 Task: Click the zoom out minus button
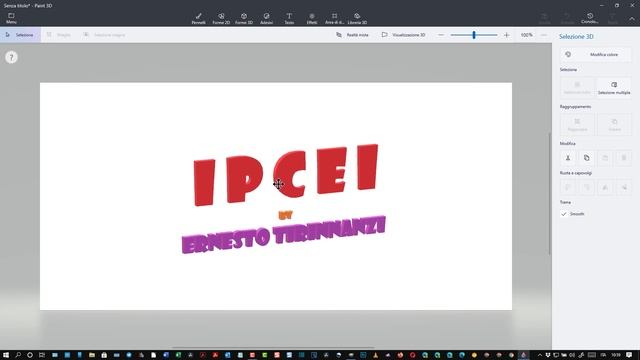point(441,35)
